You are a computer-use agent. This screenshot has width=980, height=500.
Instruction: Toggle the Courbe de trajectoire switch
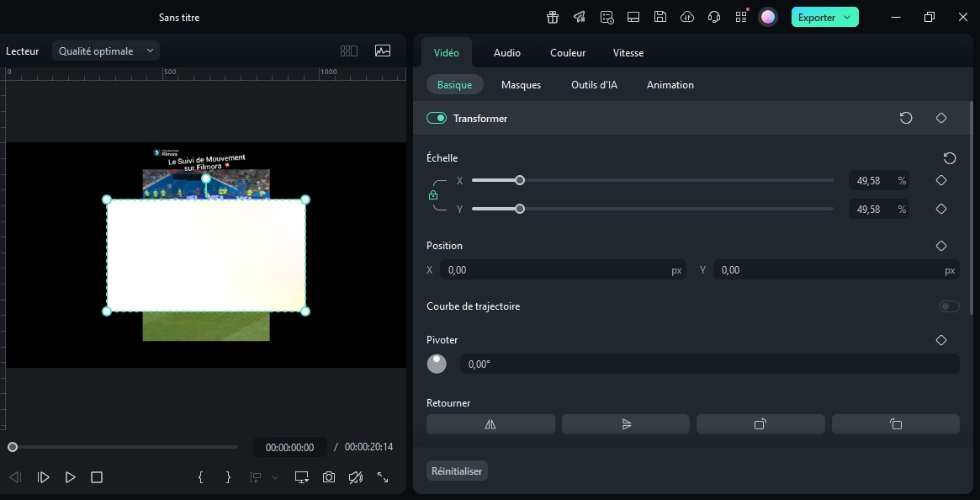tap(950, 306)
